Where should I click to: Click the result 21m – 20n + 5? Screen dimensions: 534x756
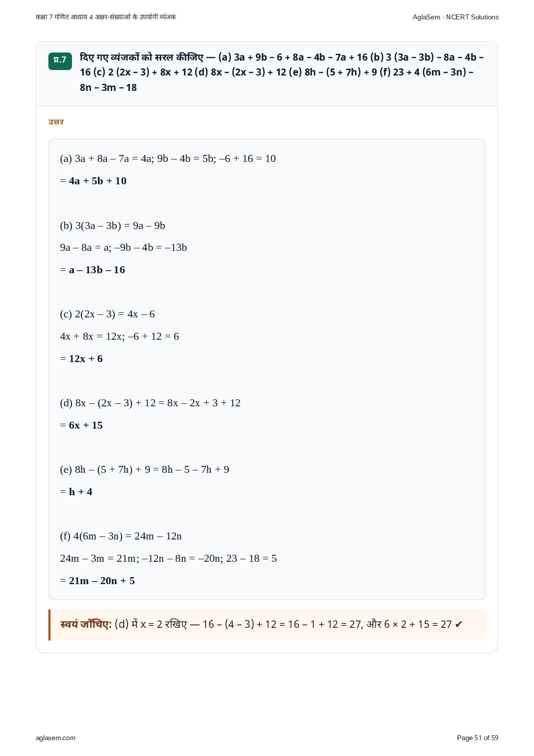[x=102, y=581]
